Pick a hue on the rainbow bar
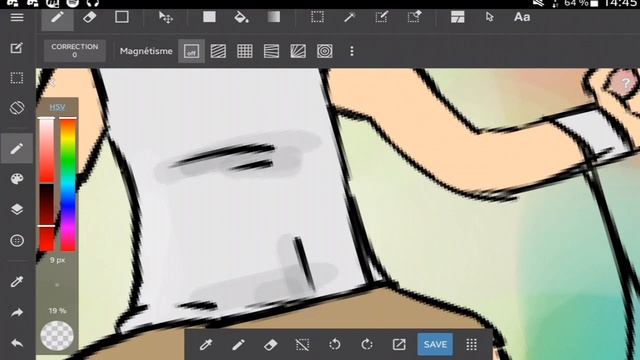 pos(68,184)
